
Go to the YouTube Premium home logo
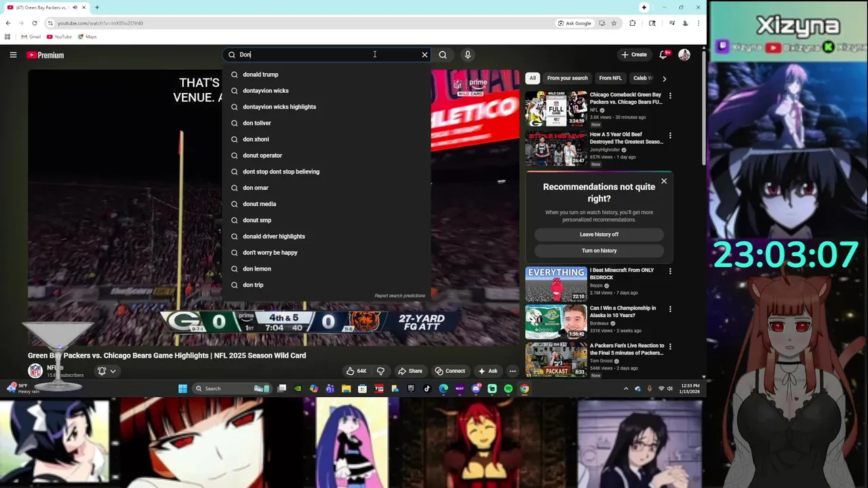(x=45, y=55)
